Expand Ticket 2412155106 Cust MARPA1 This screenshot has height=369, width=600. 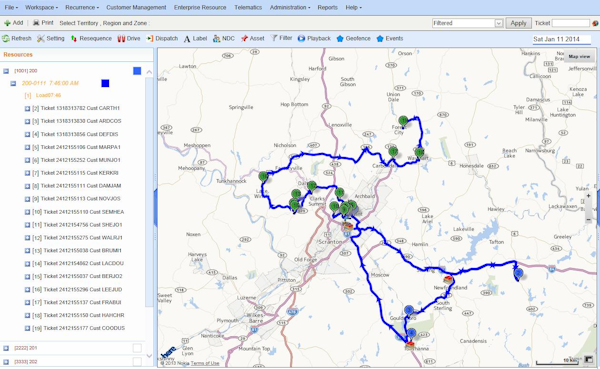point(27,147)
